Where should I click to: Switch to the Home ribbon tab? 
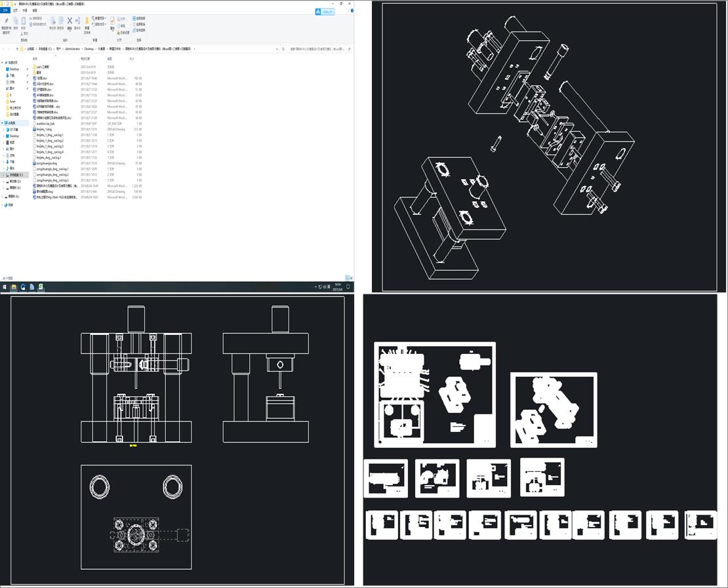[x=15, y=10]
